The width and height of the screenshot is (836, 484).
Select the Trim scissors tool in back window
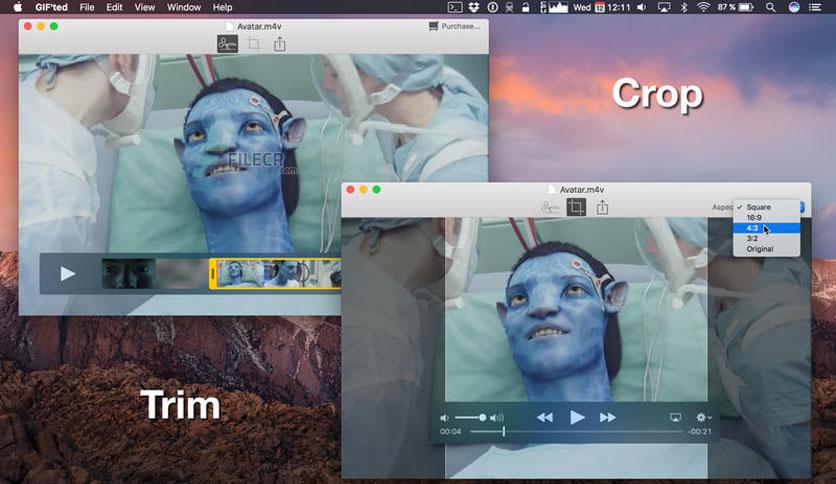[x=227, y=44]
